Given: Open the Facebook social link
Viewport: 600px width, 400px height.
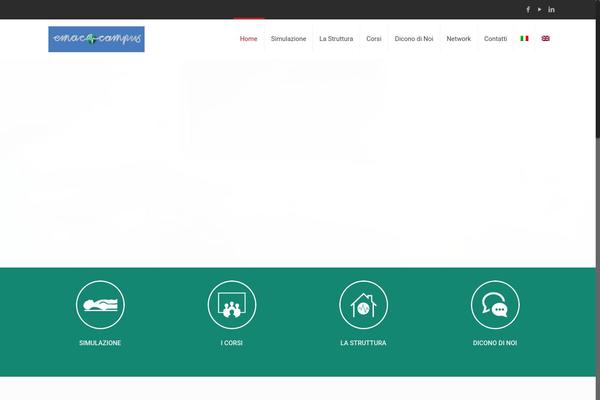Looking at the screenshot, I should pos(528,9).
